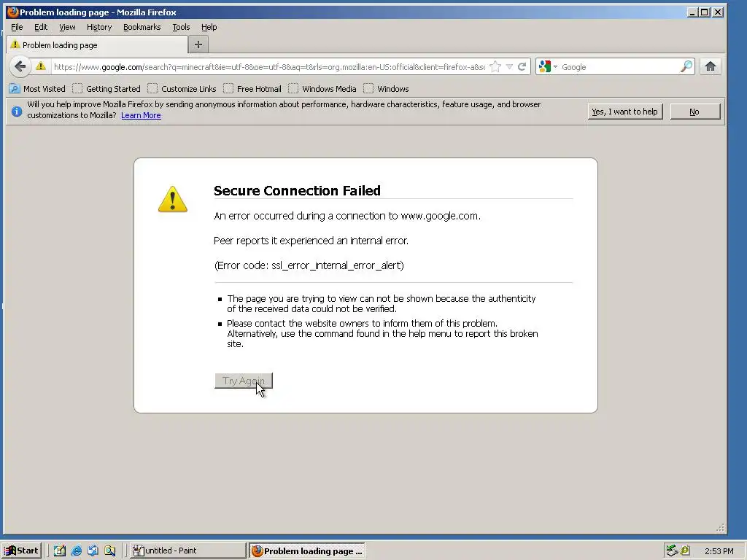
Task: Click the network tray icon
Action: 672,551
